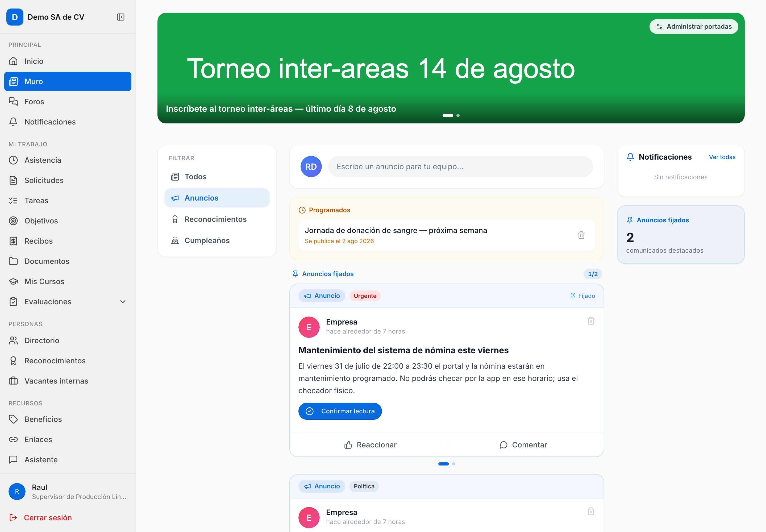Go to Inicio in sidebar
Screen dimensions: 766x532
click(68, 61)
